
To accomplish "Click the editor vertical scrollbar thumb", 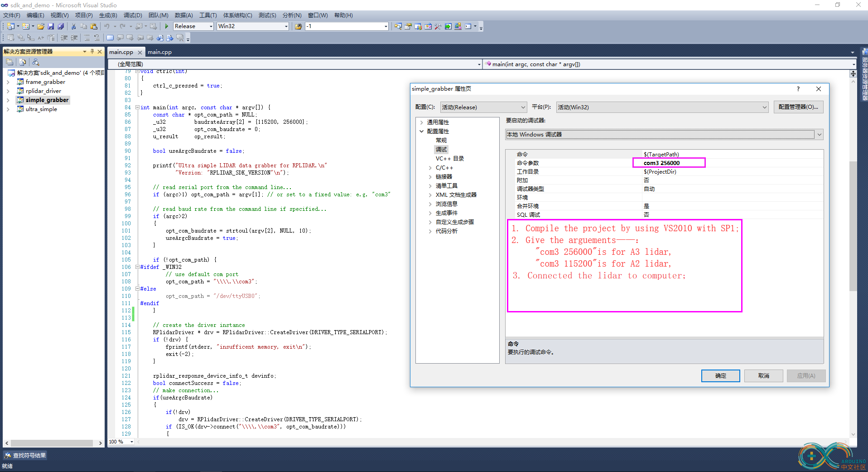I will coord(853,226).
